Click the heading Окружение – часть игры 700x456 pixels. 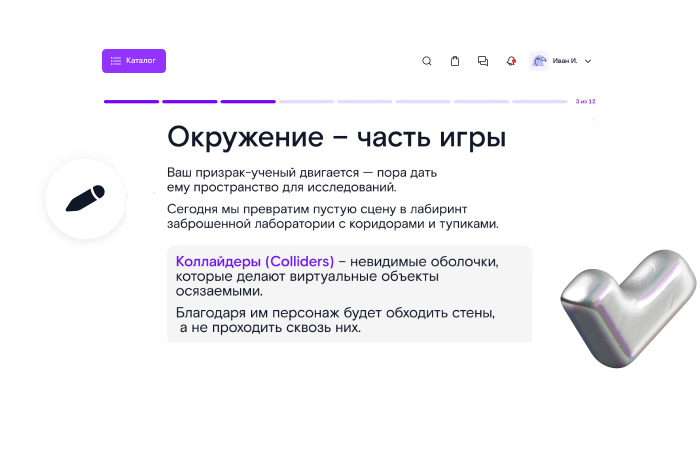pos(336,137)
